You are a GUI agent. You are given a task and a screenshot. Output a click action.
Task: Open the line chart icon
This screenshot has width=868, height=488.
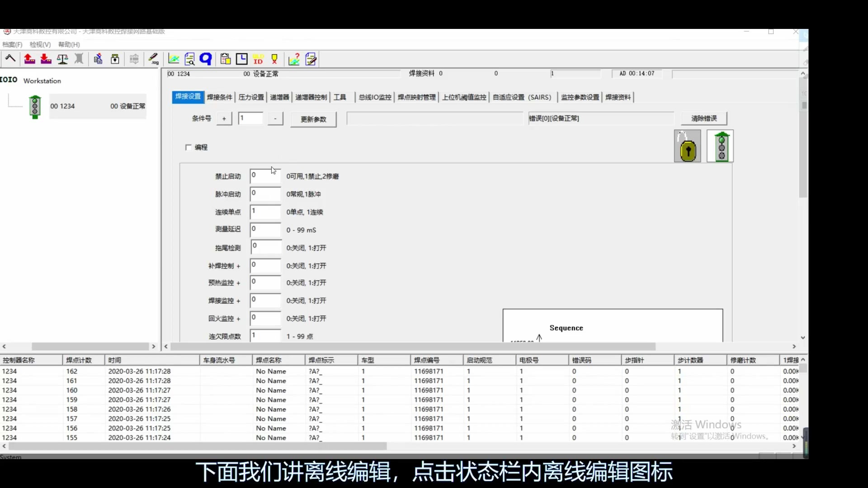(174, 59)
